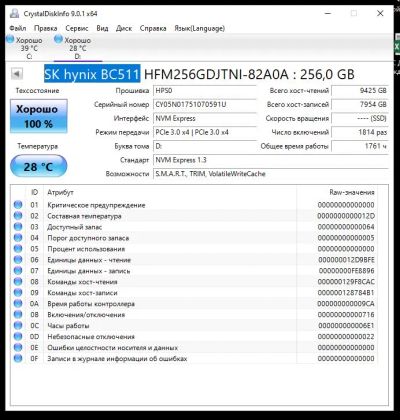The height and width of the screenshot is (420, 400).
Task: Click status orb for Единицы данных - чтение row
Action: pos(18,260)
